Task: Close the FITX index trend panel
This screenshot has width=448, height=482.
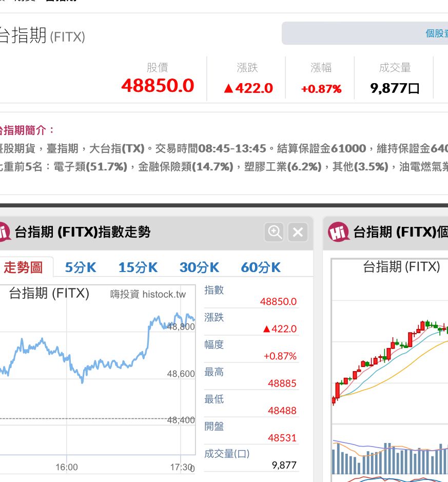Action: (298, 232)
